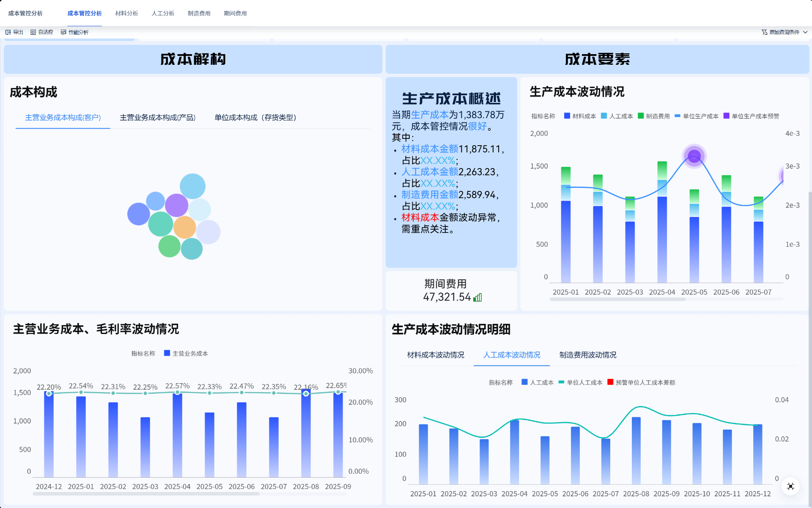Click the 性能分析 performance icon

tap(63, 32)
